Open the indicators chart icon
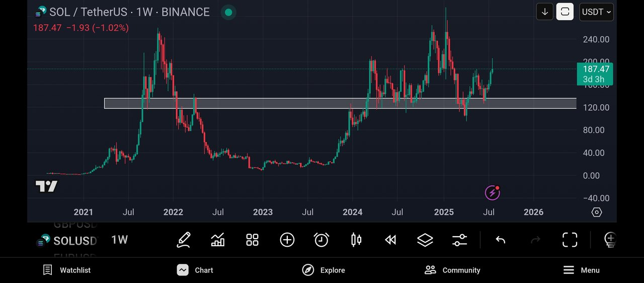Screen dimensions: 644x283 [x=218, y=240]
